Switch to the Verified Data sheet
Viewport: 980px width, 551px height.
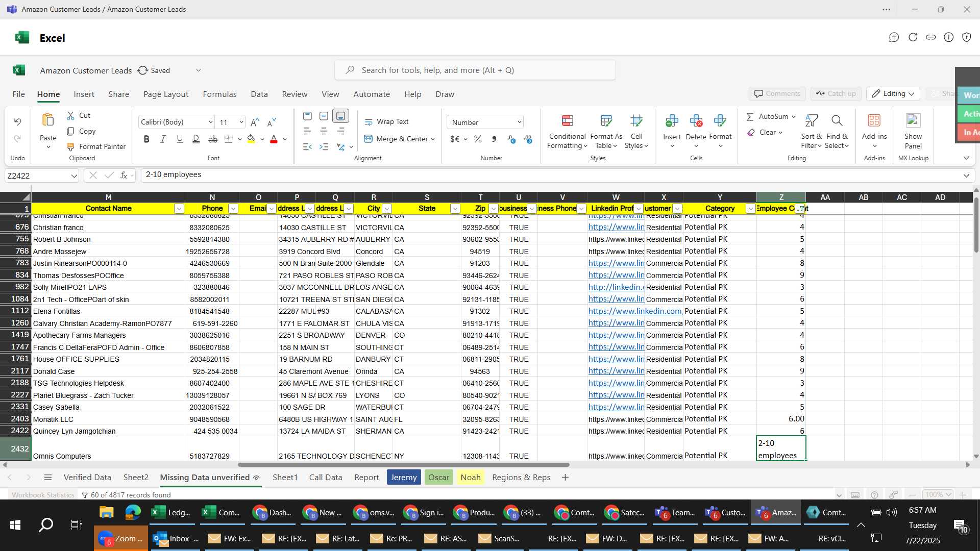[87, 478]
